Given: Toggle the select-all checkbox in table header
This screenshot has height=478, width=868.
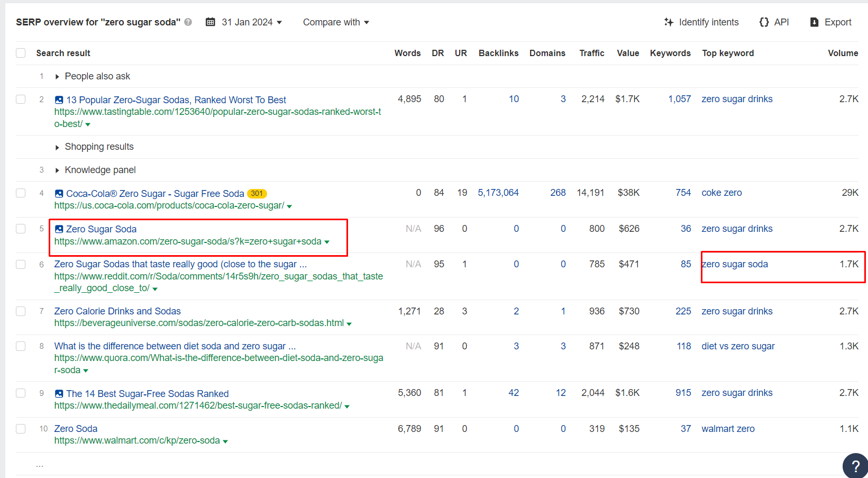Looking at the screenshot, I should pos(21,53).
